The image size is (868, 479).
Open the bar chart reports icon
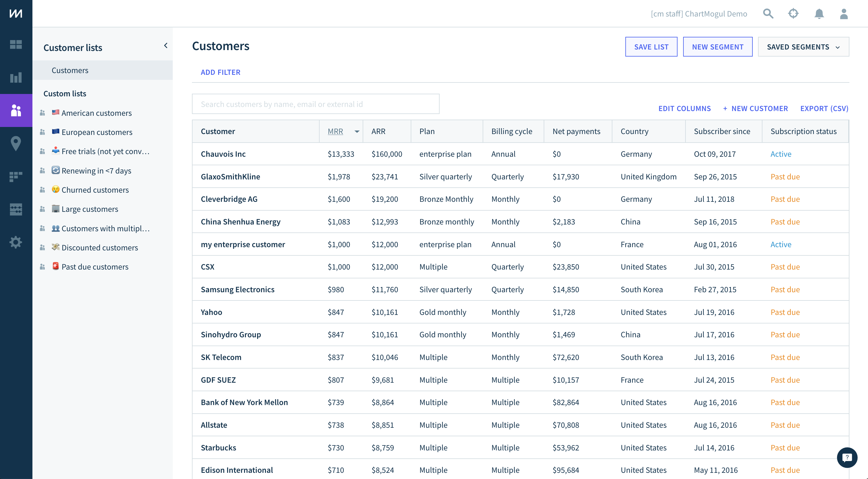pos(16,77)
